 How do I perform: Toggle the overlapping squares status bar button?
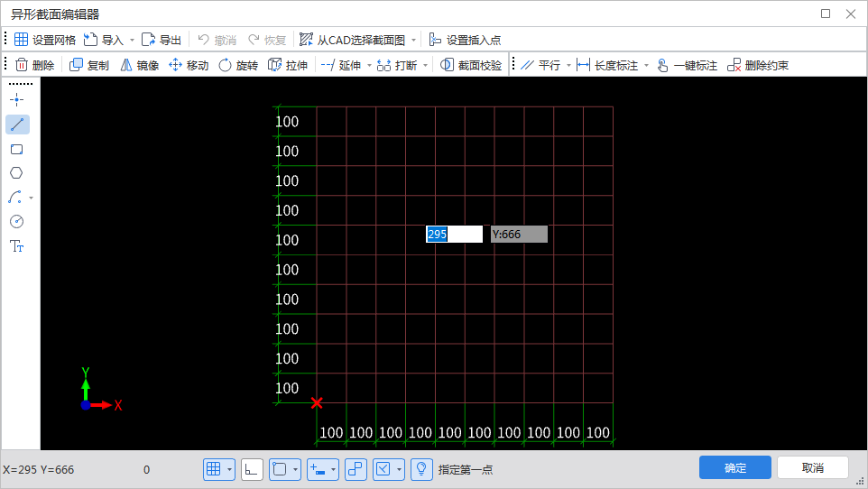pos(356,469)
